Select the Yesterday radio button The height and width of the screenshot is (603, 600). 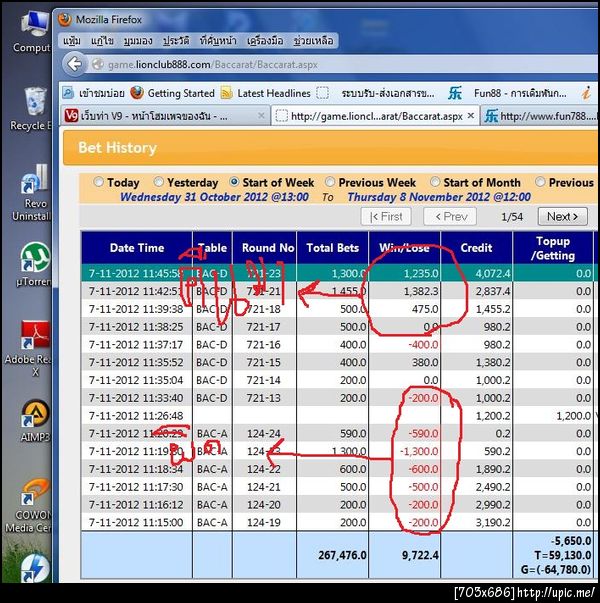tap(158, 182)
